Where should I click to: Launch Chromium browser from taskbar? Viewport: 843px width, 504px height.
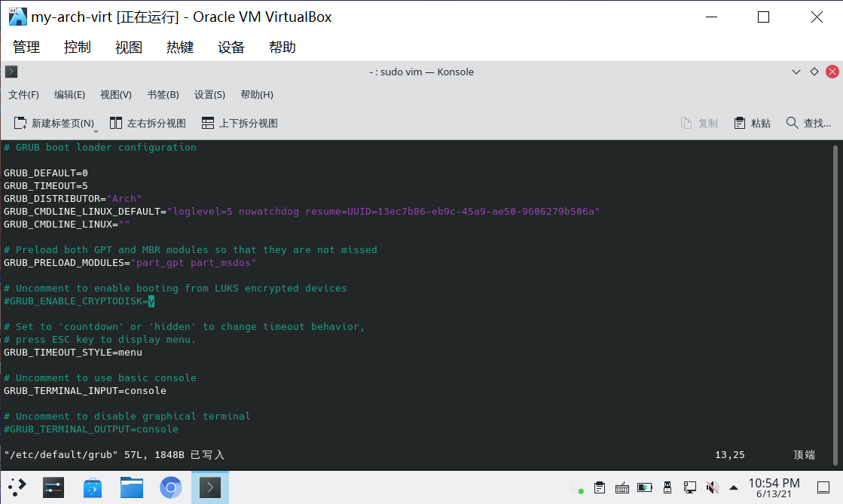coord(171,487)
